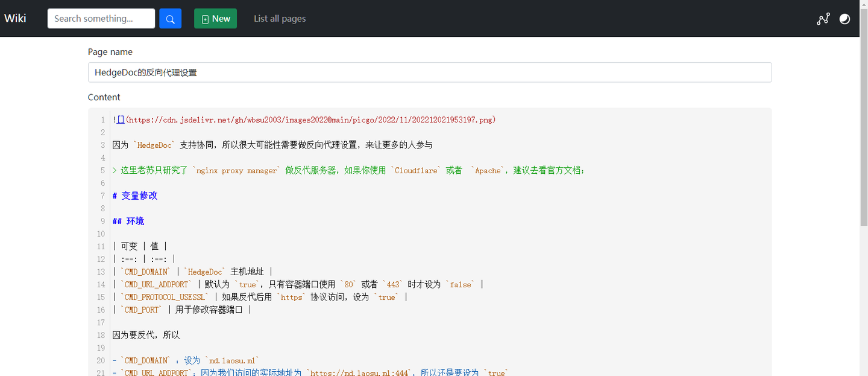
Task: Click inside the Search something field
Action: (101, 18)
